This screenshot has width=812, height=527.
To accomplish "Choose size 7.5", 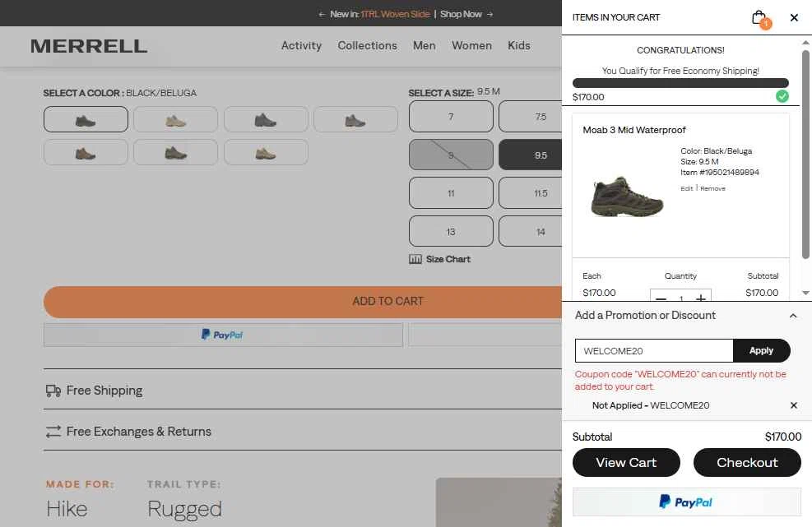I will pos(531,117).
